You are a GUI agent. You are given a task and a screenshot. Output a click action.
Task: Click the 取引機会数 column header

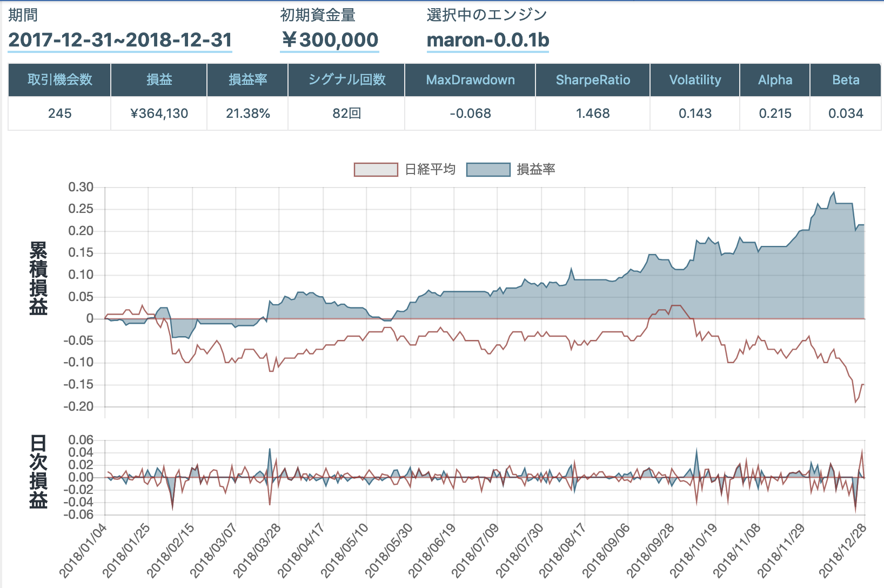click(59, 80)
